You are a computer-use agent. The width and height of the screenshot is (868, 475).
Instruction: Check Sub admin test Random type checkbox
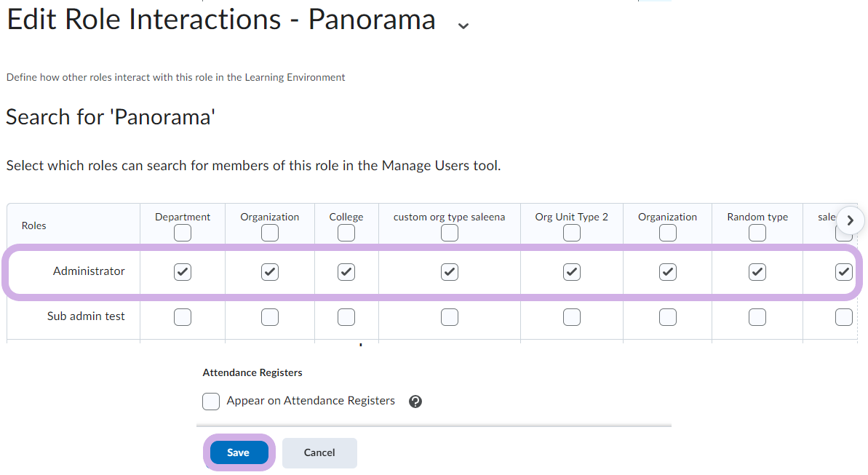pos(757,317)
